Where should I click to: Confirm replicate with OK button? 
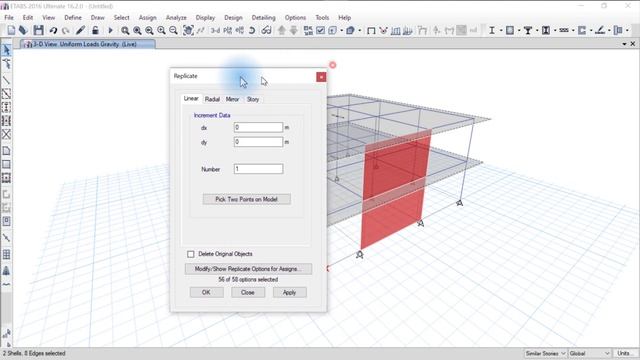coord(206,292)
